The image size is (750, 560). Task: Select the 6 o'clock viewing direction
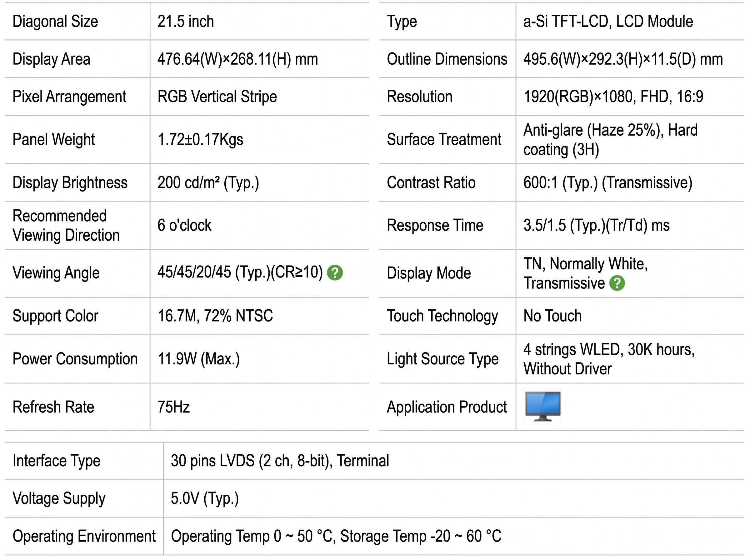(184, 225)
